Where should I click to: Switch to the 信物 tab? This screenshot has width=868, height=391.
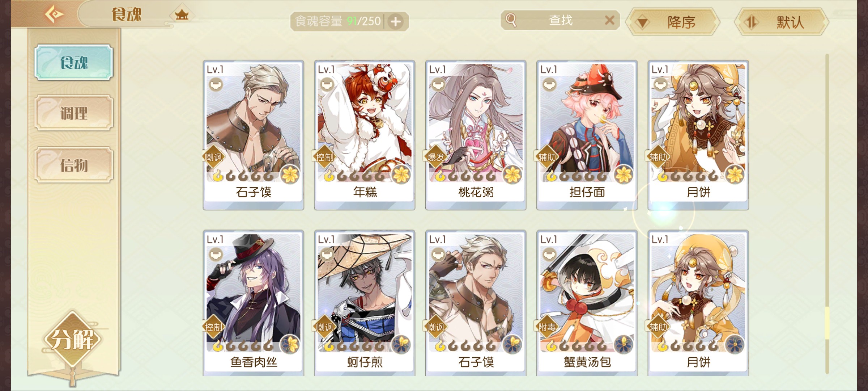point(74,165)
